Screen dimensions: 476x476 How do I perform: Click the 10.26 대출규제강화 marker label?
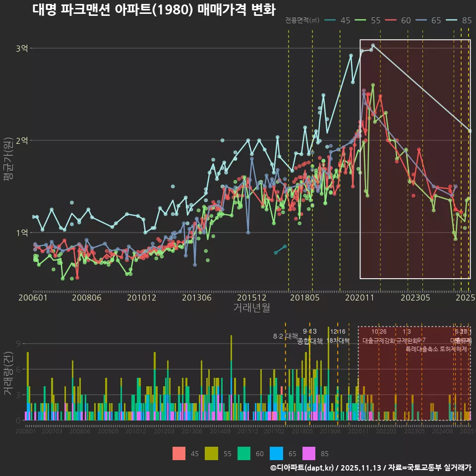pyautogui.click(x=379, y=336)
